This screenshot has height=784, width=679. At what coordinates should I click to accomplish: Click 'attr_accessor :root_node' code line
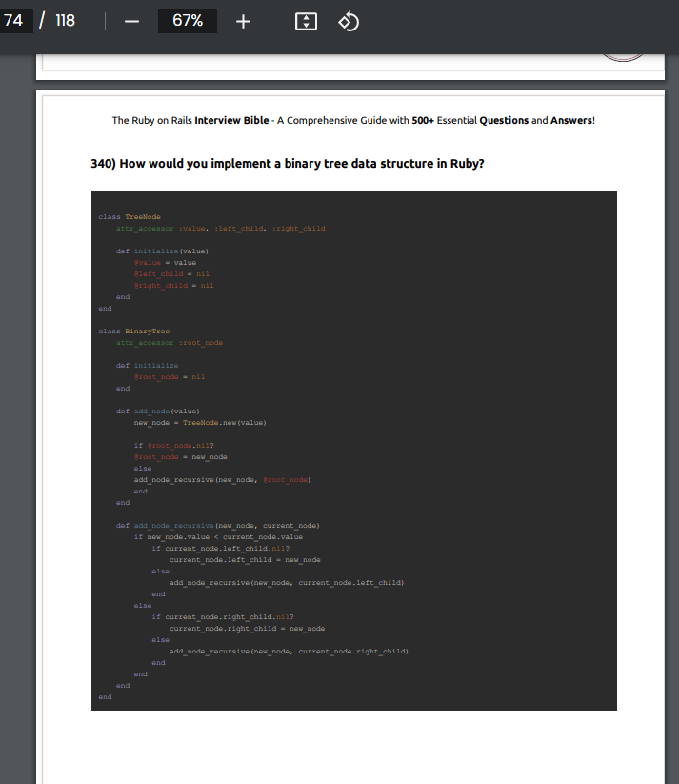(170, 343)
